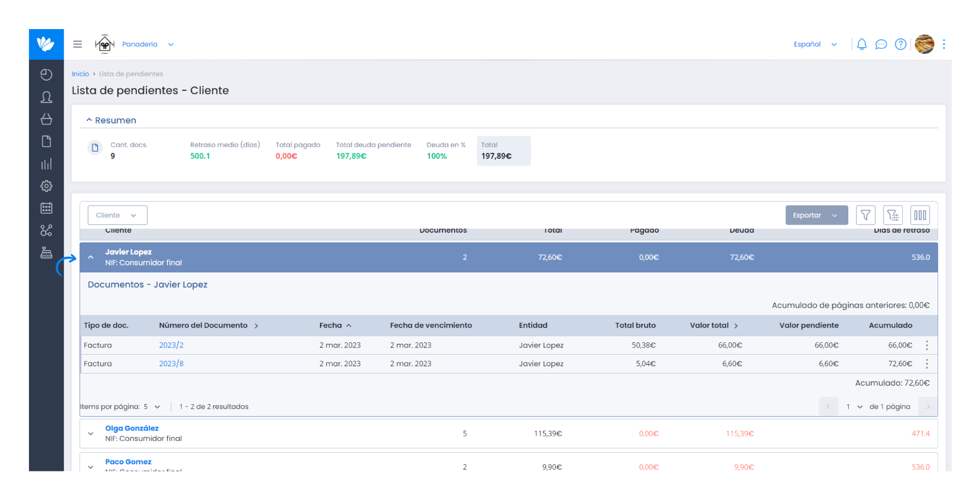Go to previous page arrow
The width and height of the screenshot is (980, 499).
click(828, 407)
